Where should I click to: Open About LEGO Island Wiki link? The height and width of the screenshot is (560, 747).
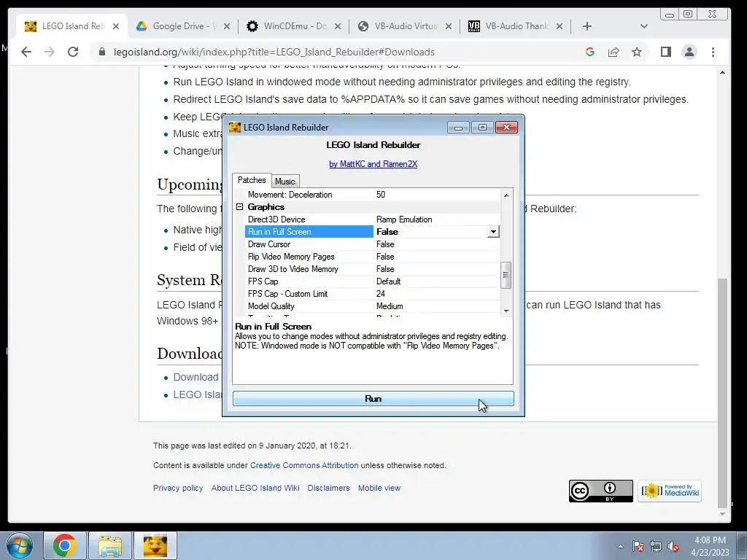[x=255, y=488]
